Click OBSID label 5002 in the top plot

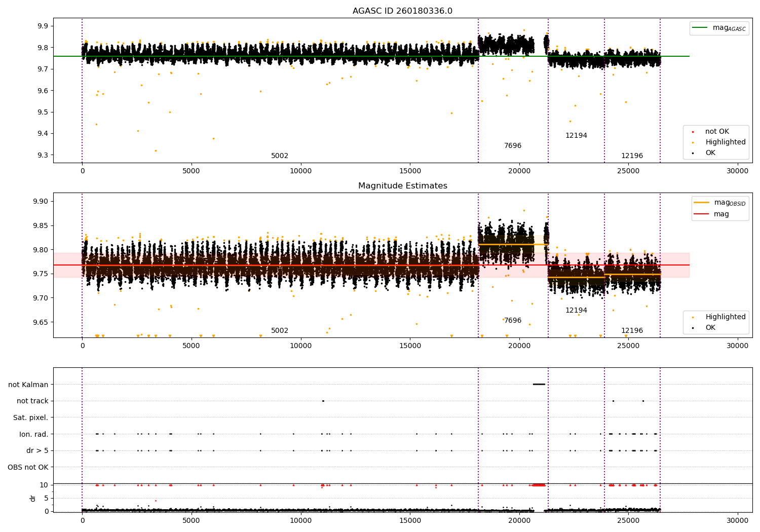tap(280, 156)
